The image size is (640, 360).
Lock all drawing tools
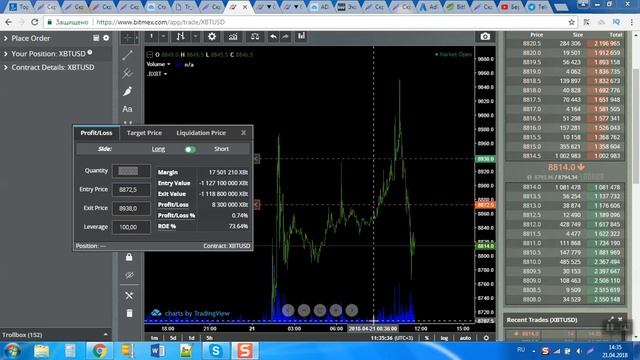point(129,257)
